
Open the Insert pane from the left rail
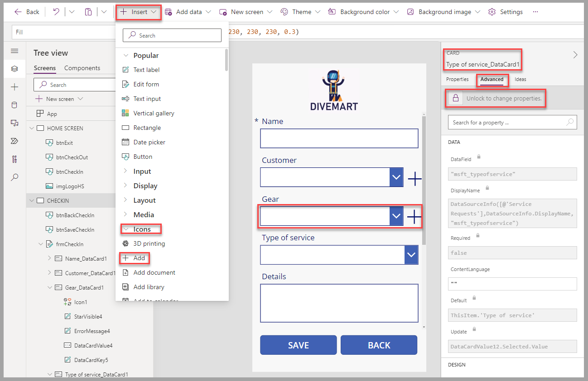(14, 86)
